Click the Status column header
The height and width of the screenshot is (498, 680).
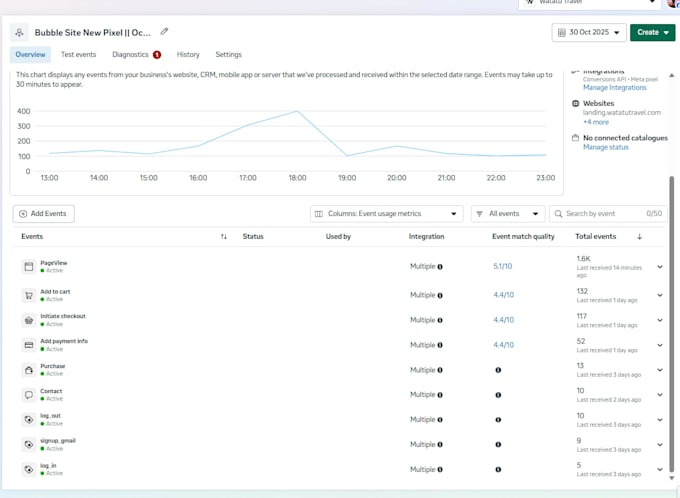[x=253, y=236]
